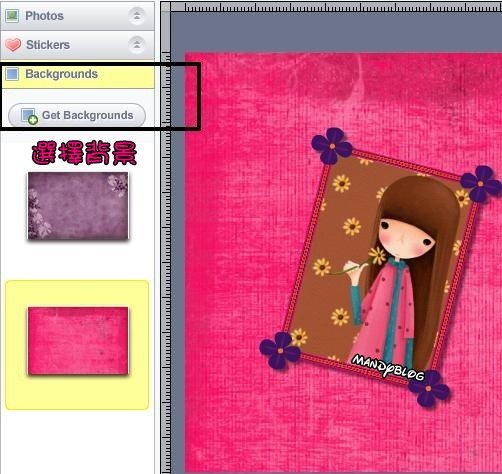Choose the pink textured background thumbnail

tap(78, 341)
